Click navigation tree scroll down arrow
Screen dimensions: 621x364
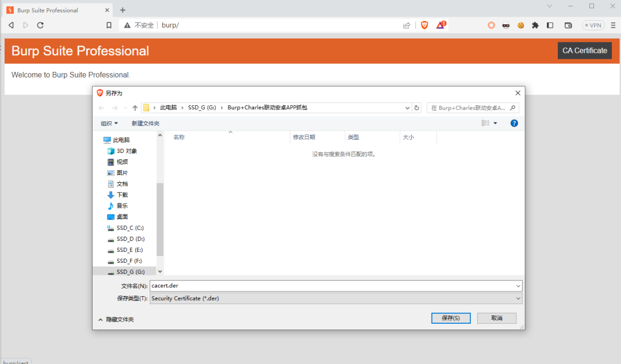pos(160,272)
